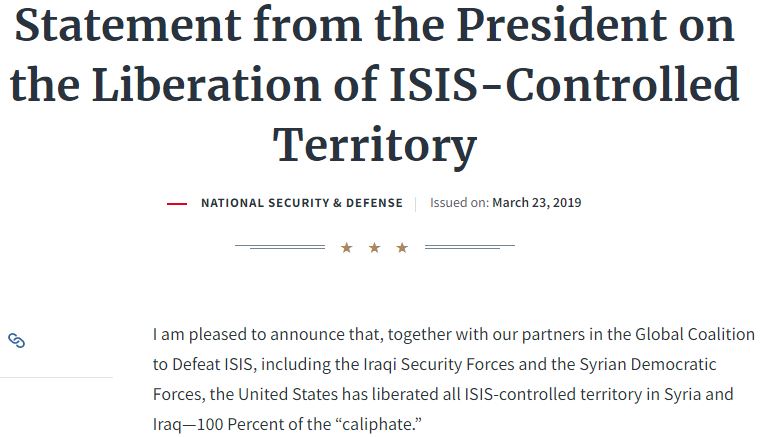The width and height of the screenshot is (770, 437).
Task: Click the March 23, 2019 issue date
Action: [x=536, y=203]
